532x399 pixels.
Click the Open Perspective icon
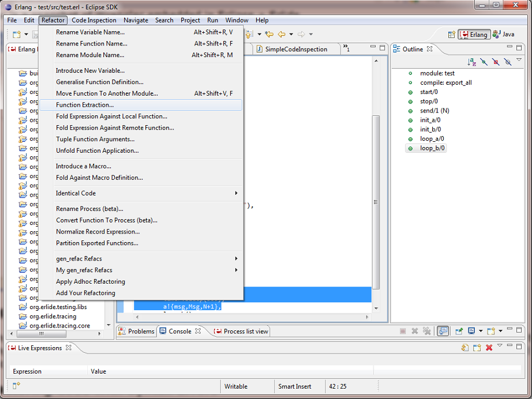pyautogui.click(x=451, y=34)
